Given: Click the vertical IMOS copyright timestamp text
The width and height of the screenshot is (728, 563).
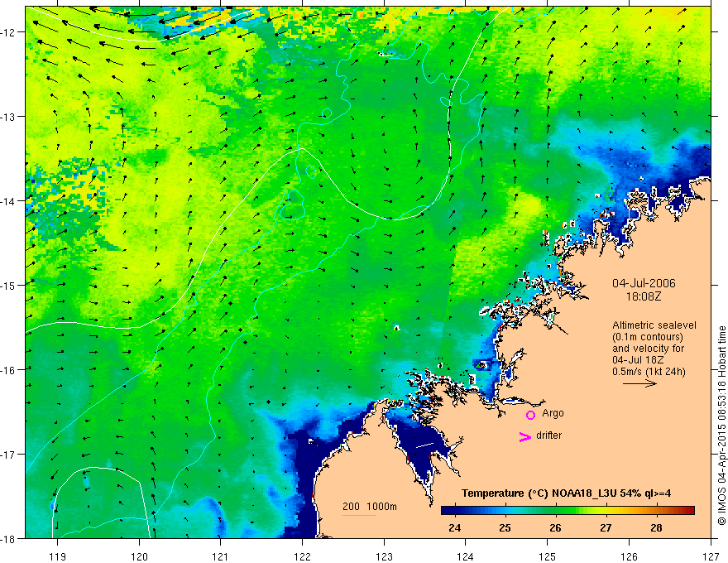Looking at the screenshot, I should pyautogui.click(x=722, y=425).
